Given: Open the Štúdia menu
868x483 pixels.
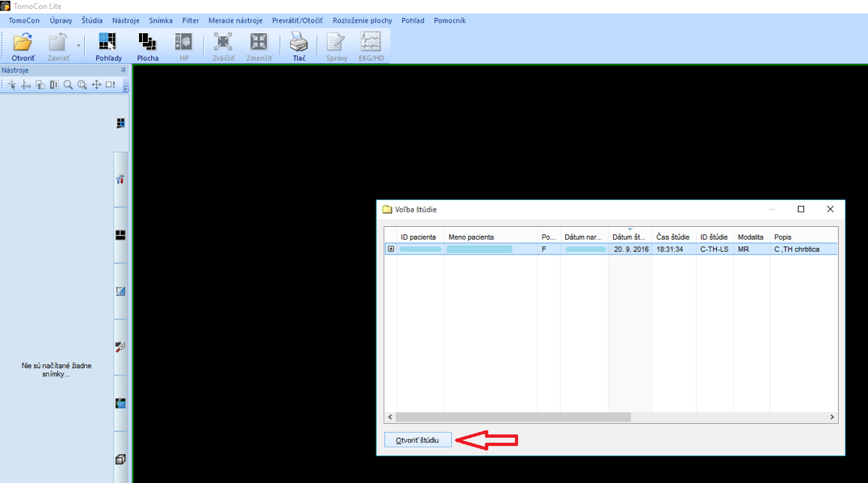Looking at the screenshot, I should pos(92,20).
